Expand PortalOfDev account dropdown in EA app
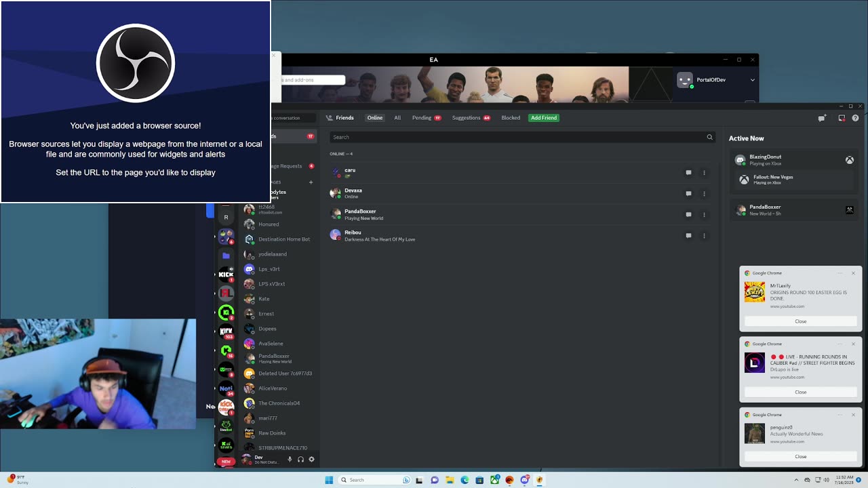This screenshot has height=488, width=868. (752, 80)
